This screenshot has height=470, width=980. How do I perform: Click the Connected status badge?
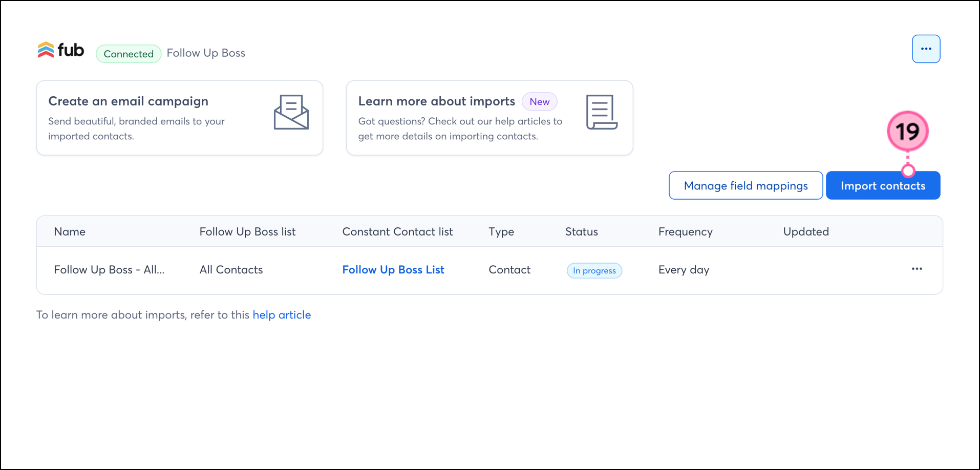(129, 54)
